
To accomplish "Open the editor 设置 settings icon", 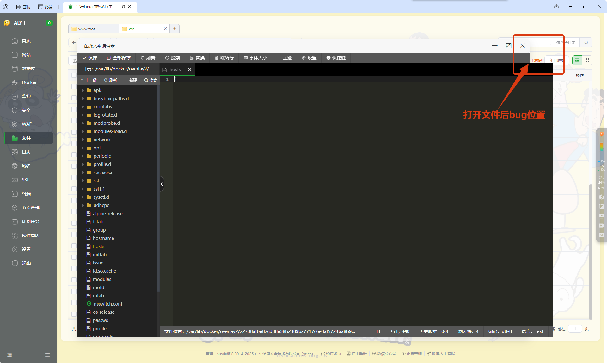I will click(309, 58).
